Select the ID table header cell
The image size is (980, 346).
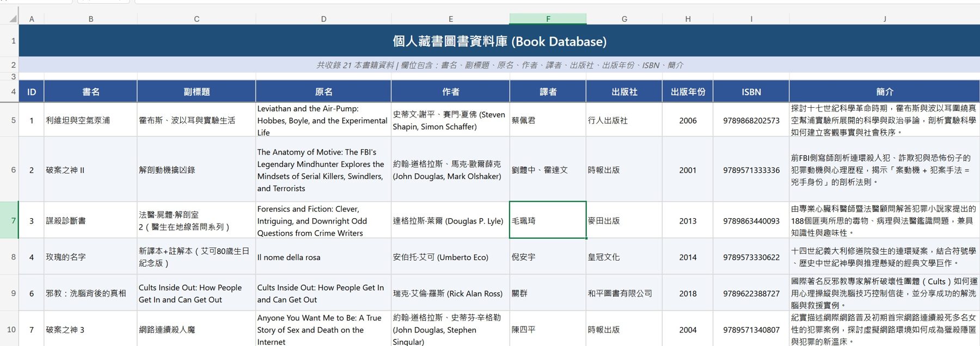pos(32,92)
